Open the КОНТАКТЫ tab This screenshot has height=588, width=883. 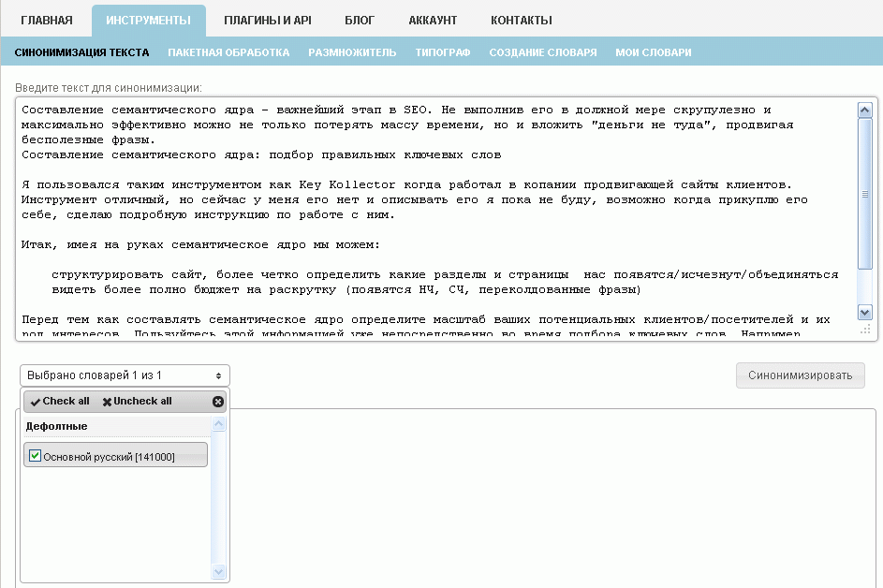(x=521, y=21)
